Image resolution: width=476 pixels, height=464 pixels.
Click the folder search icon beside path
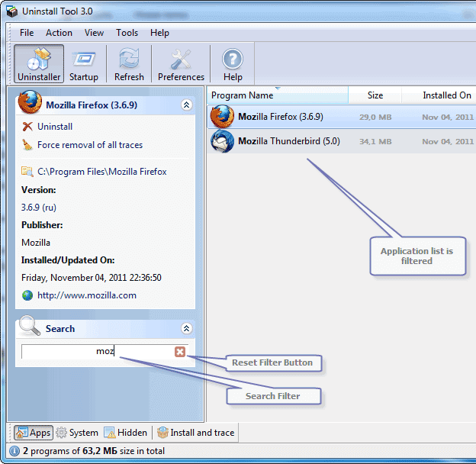(x=27, y=172)
